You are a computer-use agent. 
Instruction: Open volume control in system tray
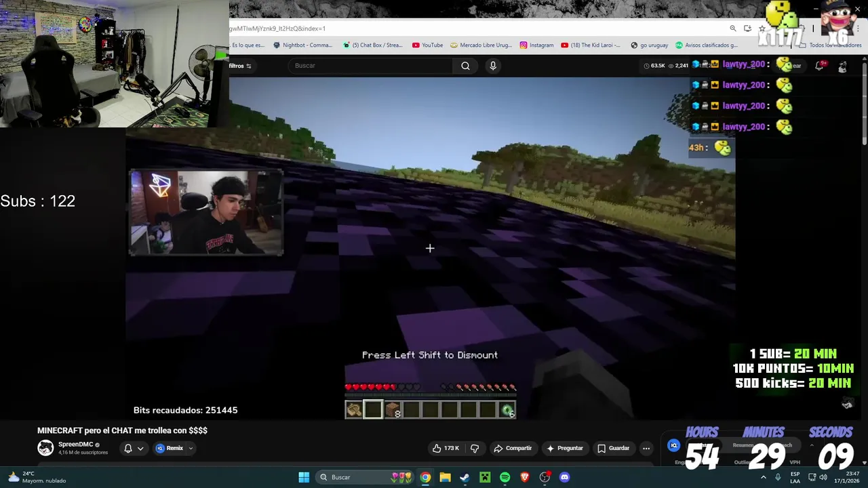(823, 477)
